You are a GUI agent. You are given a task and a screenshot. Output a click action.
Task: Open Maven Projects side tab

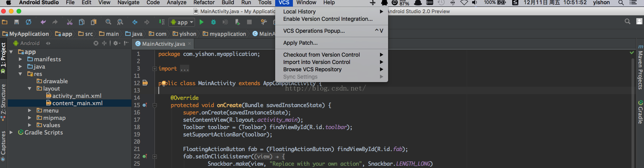(x=640, y=67)
